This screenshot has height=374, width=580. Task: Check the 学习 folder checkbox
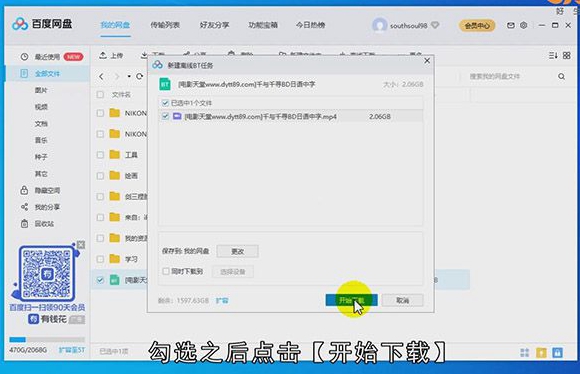pyautogui.click(x=100, y=259)
